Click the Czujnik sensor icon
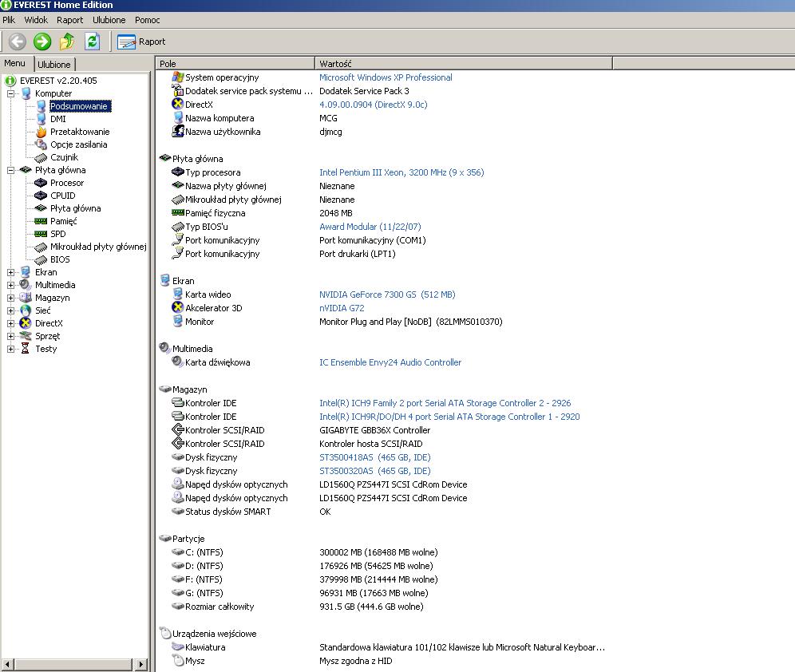This screenshot has height=672, width=795. [x=41, y=157]
